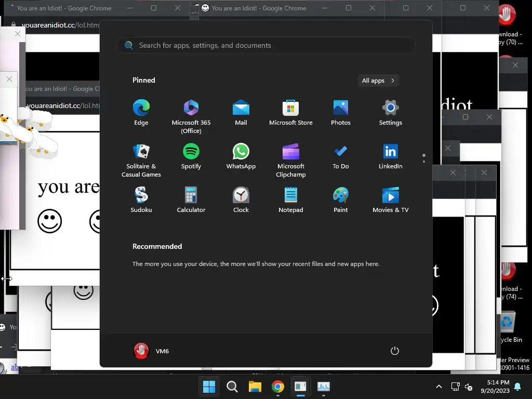Open the Spotify app

[191, 156]
